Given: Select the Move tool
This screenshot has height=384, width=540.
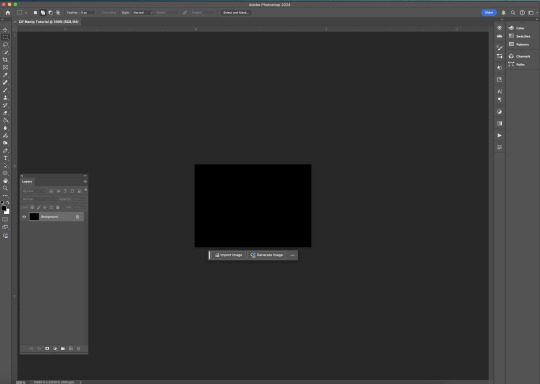Looking at the screenshot, I should tap(5, 30).
